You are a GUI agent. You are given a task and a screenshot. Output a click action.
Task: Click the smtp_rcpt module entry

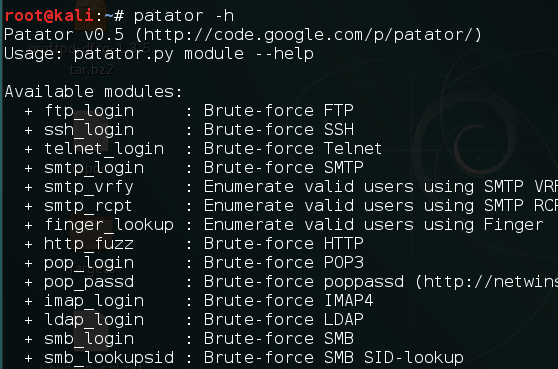[88, 206]
